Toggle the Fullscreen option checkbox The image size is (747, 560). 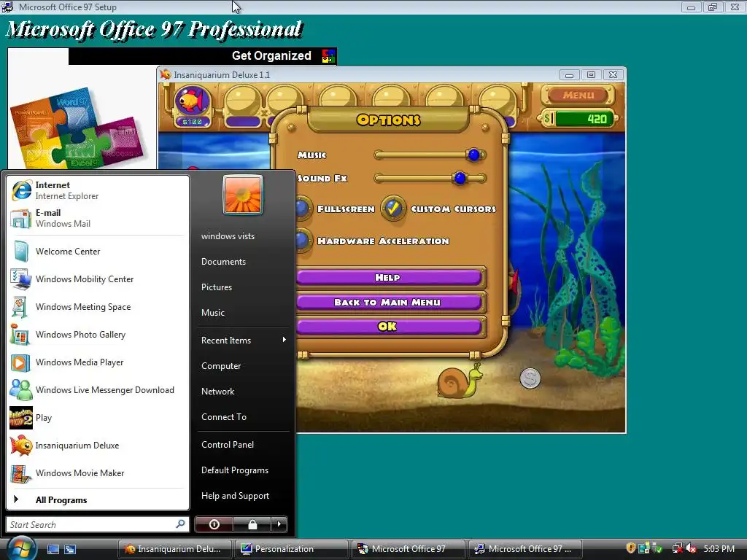(x=303, y=208)
